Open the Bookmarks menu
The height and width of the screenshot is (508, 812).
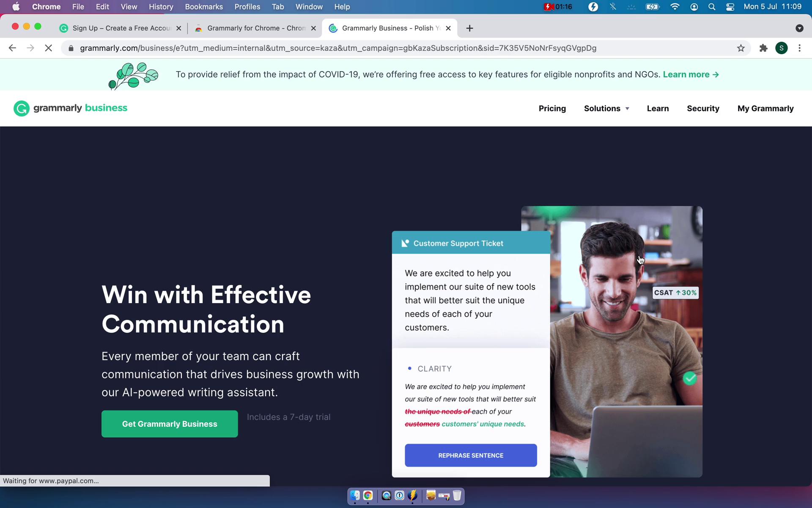204,7
